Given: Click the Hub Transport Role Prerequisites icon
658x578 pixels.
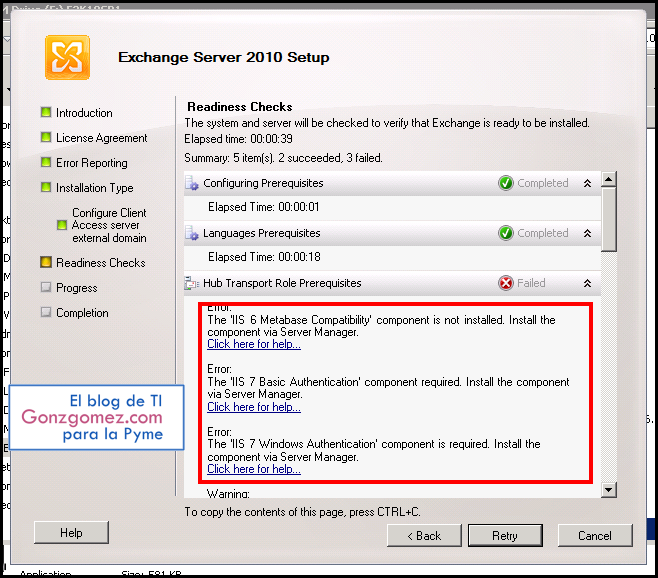Looking at the screenshot, I should pyautogui.click(x=192, y=283).
